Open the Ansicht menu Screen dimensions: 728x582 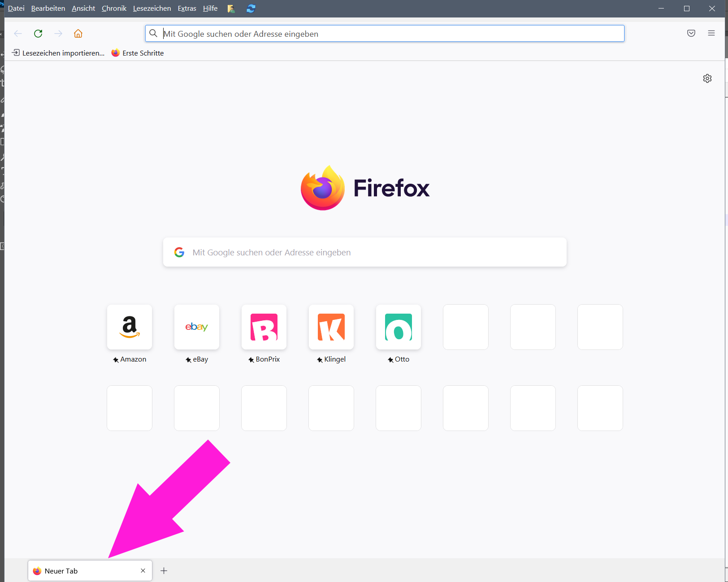83,9
